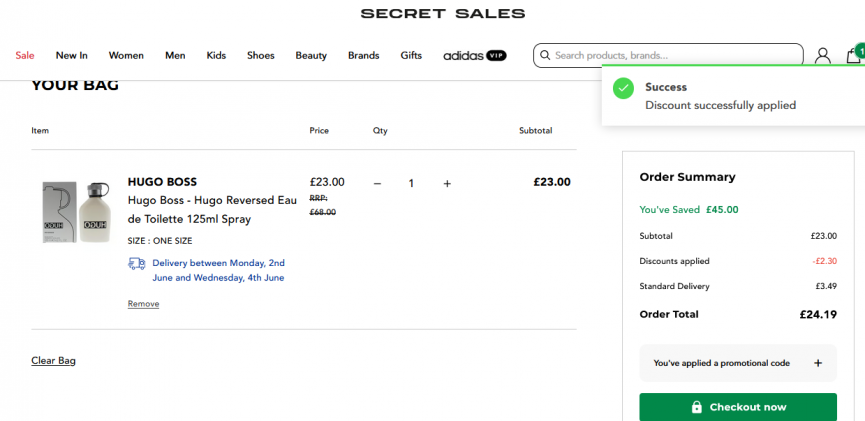The image size is (865, 421).
Task: Click the delivery truck icon
Action: [x=137, y=263]
